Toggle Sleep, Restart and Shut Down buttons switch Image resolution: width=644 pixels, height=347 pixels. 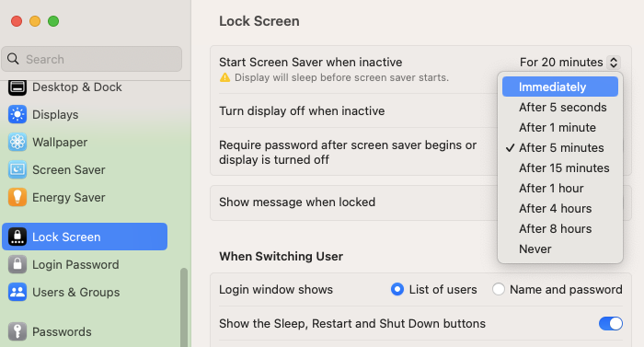[610, 324]
